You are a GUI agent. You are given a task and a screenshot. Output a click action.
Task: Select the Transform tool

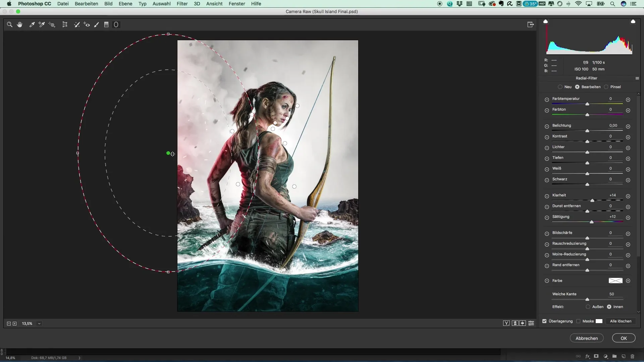[65, 24]
